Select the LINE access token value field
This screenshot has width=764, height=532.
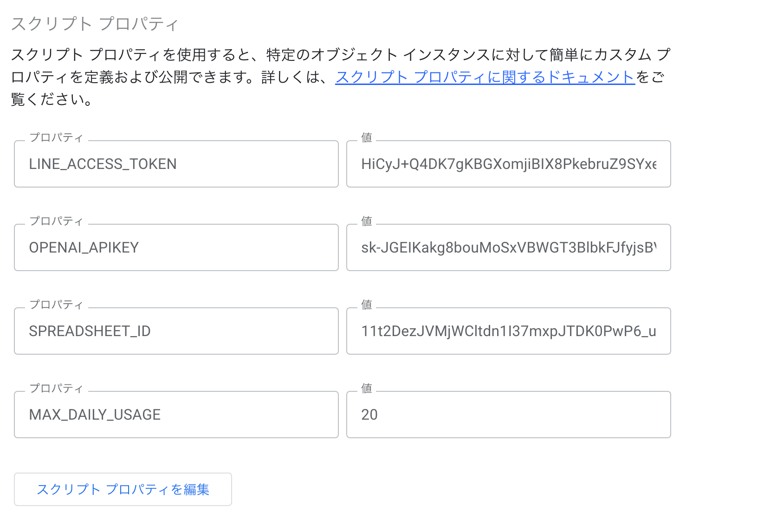[508, 164]
